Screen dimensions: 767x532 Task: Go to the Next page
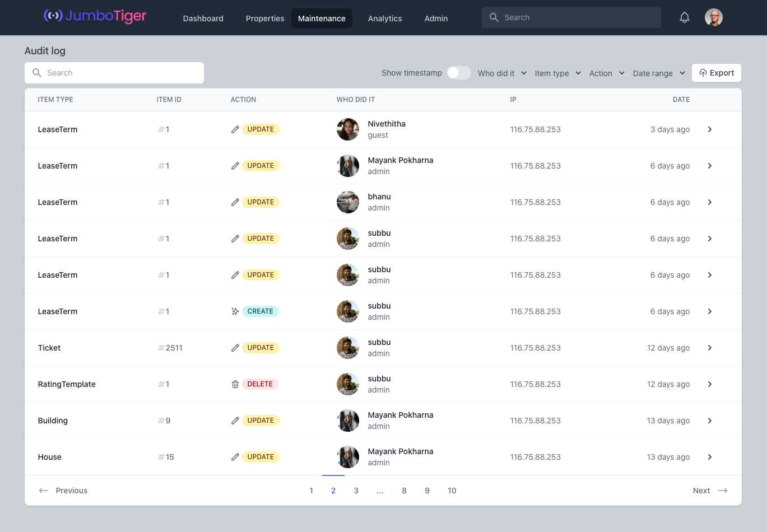point(710,491)
